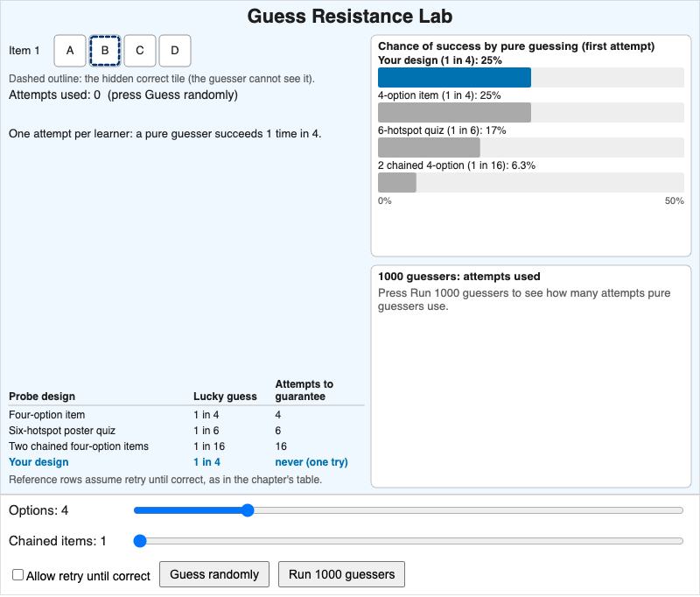The image size is (700, 597).
Task: Click the Your design blue bar
Action: tap(454, 78)
